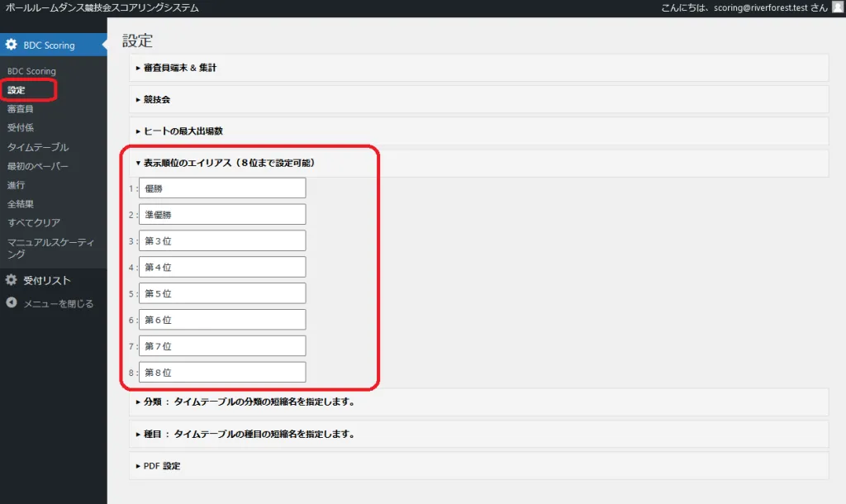Click the BDC Scoring gear icon
846x504 pixels.
click(x=12, y=45)
